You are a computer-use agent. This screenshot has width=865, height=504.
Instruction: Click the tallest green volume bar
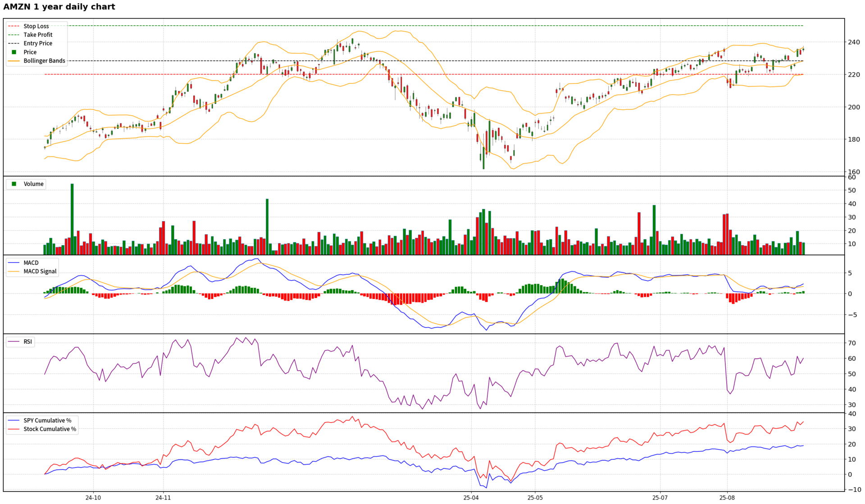(x=72, y=219)
